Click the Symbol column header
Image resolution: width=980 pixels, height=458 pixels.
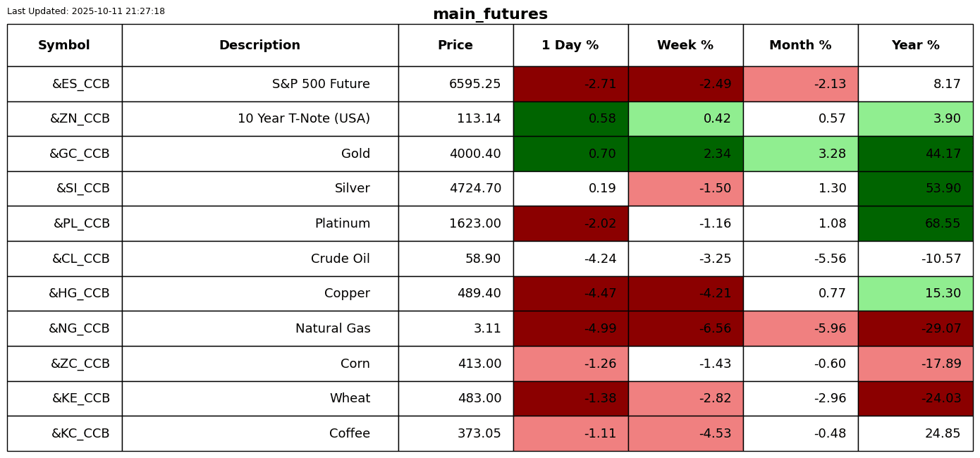[x=64, y=46]
